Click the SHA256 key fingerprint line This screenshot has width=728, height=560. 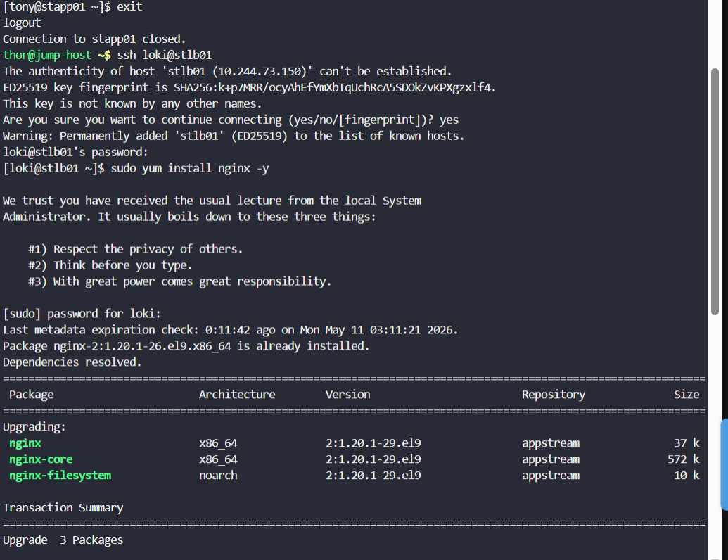click(x=249, y=88)
